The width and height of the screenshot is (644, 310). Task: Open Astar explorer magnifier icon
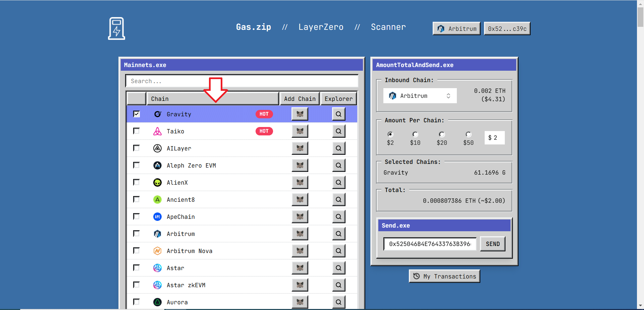click(x=339, y=268)
